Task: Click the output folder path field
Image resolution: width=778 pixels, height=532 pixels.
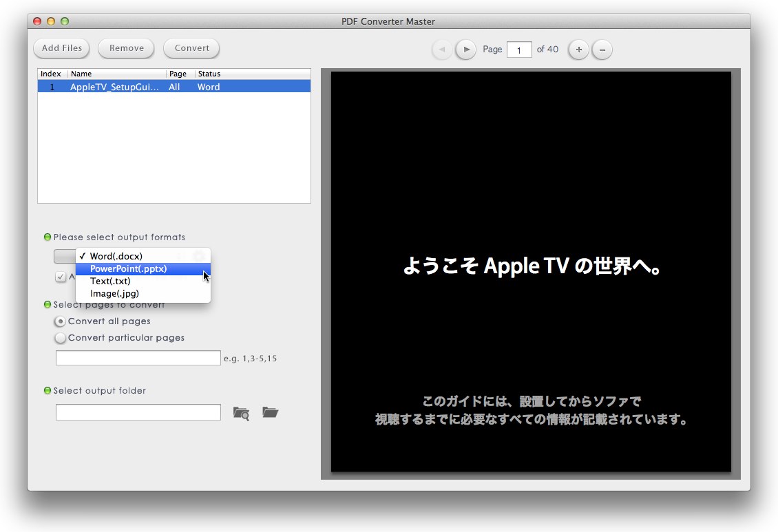Action: (x=138, y=412)
